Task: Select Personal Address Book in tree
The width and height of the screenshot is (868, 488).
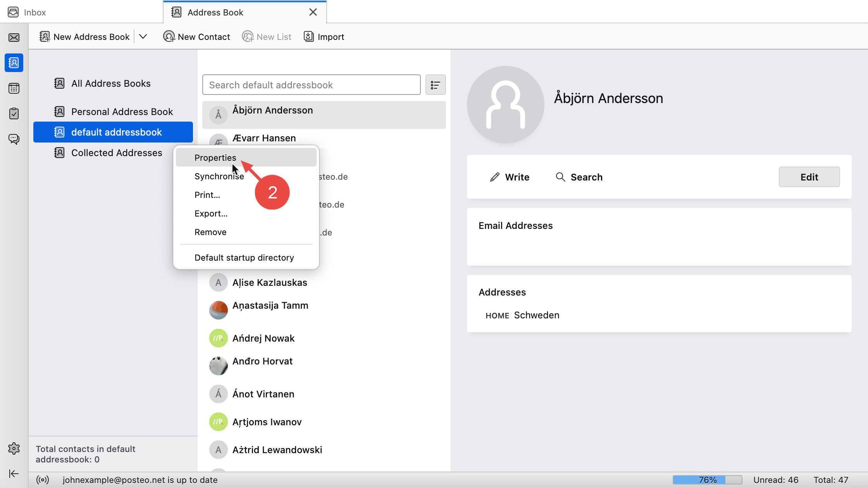Action: tap(122, 112)
